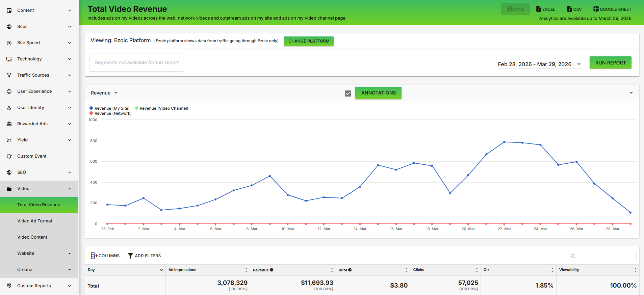Open the date range dropdown
This screenshot has width=644, height=295.
click(540, 64)
